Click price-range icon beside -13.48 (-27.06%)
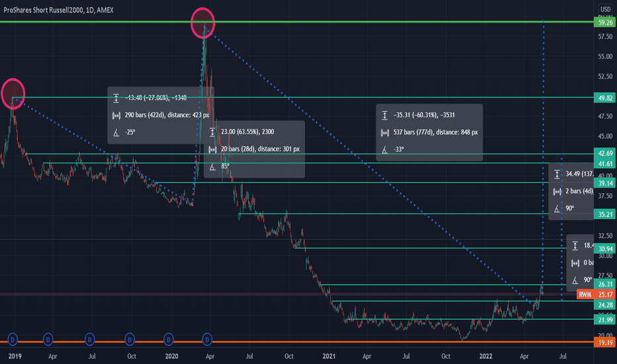Viewport: 617px width, 364px height. pos(116,98)
